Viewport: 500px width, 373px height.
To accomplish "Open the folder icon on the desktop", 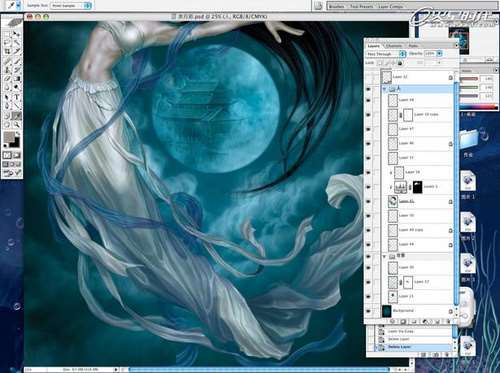I will click(x=470, y=139).
